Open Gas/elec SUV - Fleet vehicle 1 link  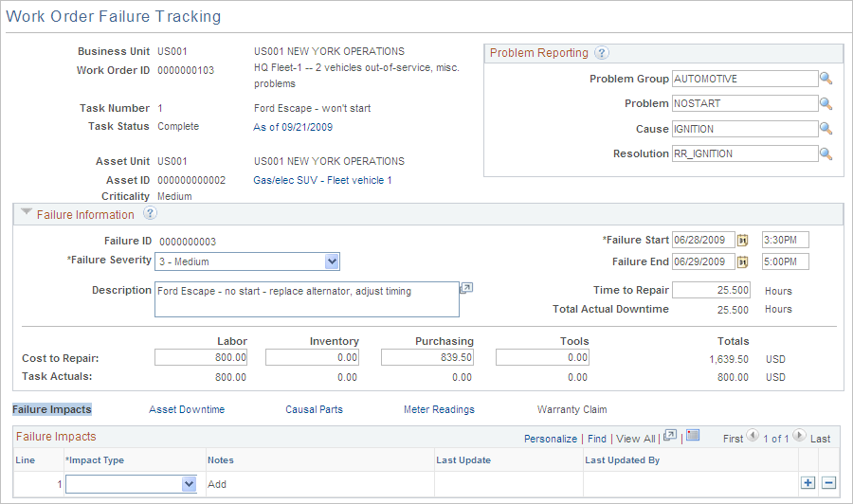(x=322, y=181)
